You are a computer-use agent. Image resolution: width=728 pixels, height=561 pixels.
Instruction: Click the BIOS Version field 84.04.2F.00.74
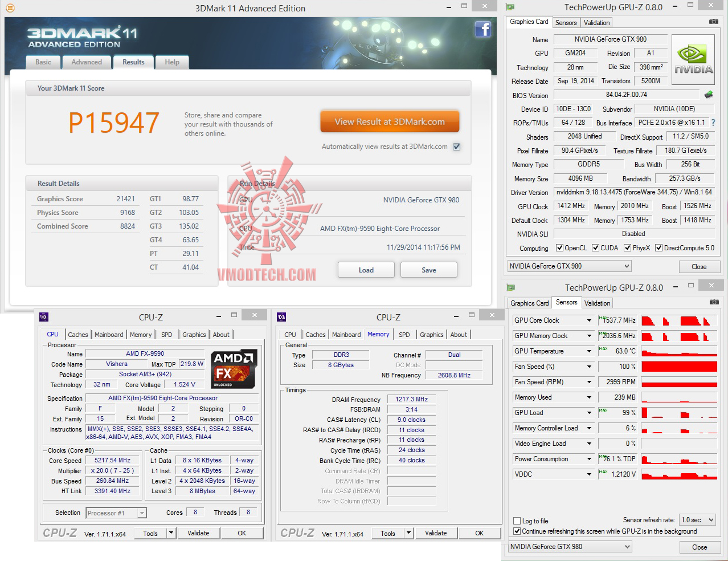(626, 95)
